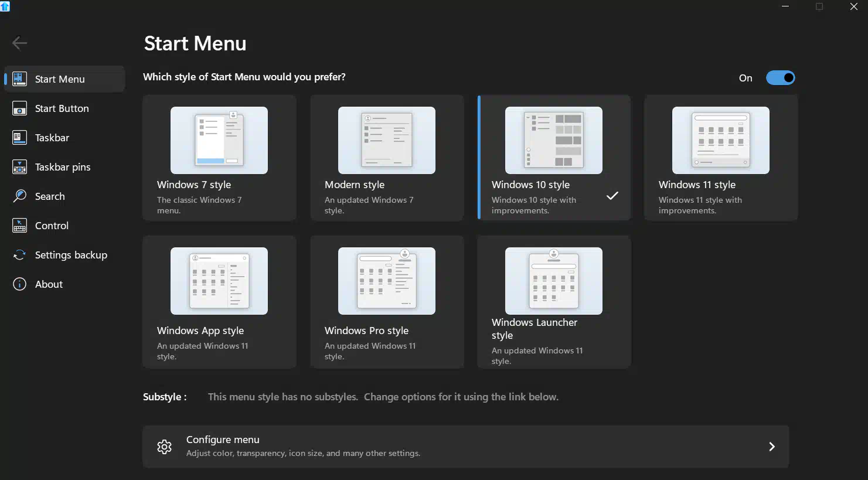Click the 'Start Menu' page heading
868x480 pixels.
point(195,43)
